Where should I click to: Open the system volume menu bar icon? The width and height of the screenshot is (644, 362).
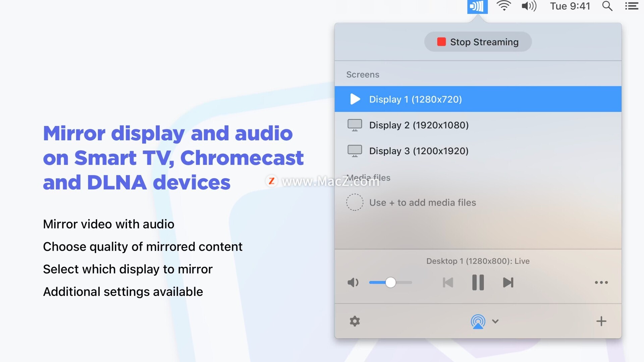coord(529,6)
